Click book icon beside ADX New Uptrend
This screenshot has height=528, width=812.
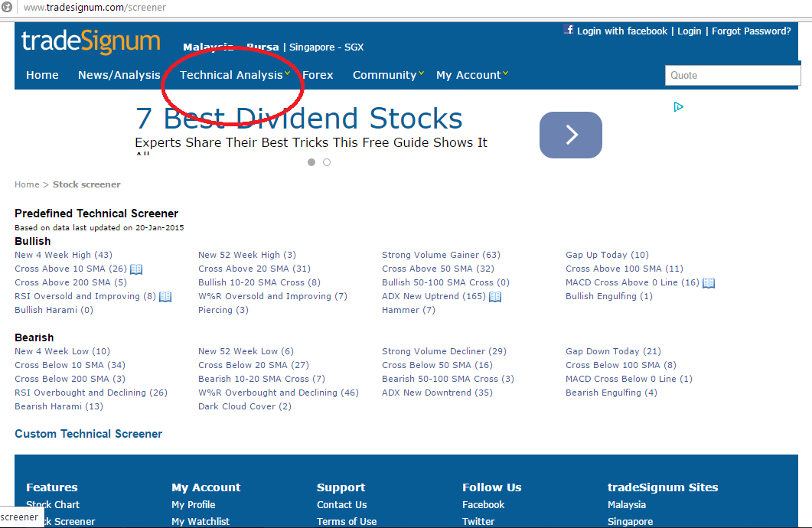click(x=495, y=297)
